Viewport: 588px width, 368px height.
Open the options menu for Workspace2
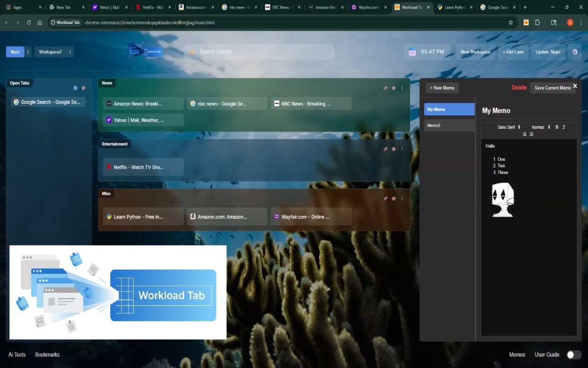[x=70, y=52]
